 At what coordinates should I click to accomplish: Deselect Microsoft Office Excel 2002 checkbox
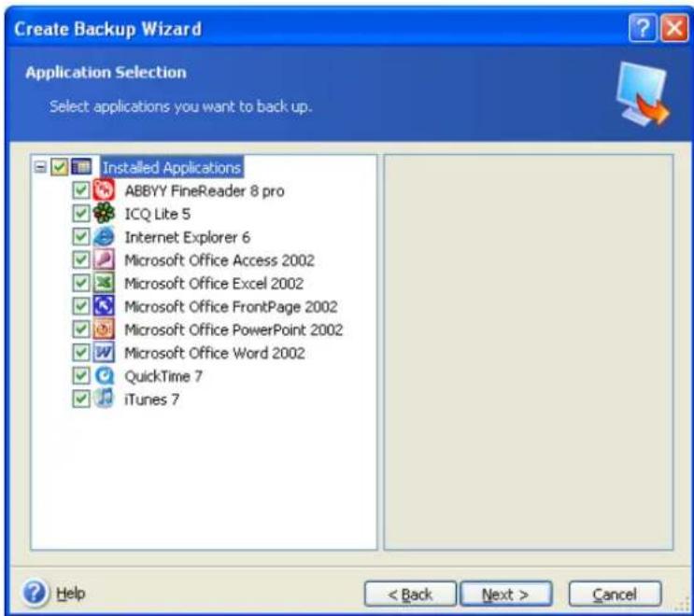coord(81,283)
